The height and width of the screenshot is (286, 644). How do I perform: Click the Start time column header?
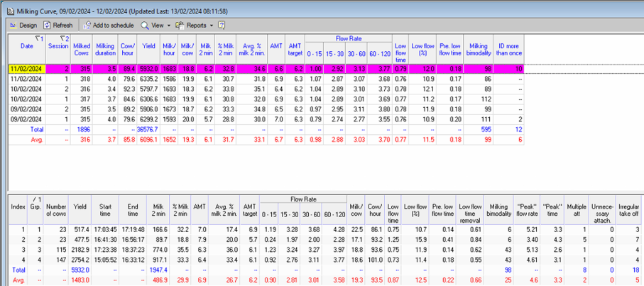104,209
